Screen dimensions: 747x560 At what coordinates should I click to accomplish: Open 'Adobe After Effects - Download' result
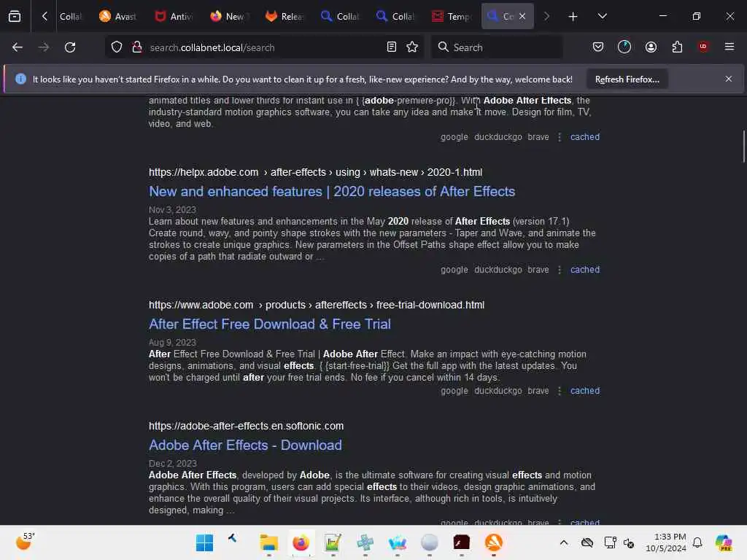[x=245, y=446]
